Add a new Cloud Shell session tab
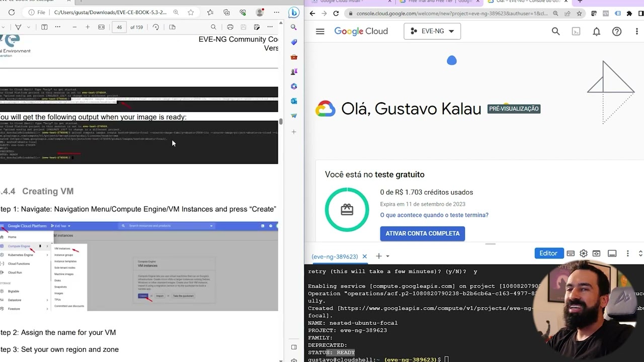Image resolution: width=644 pixels, height=362 pixels. click(378, 256)
